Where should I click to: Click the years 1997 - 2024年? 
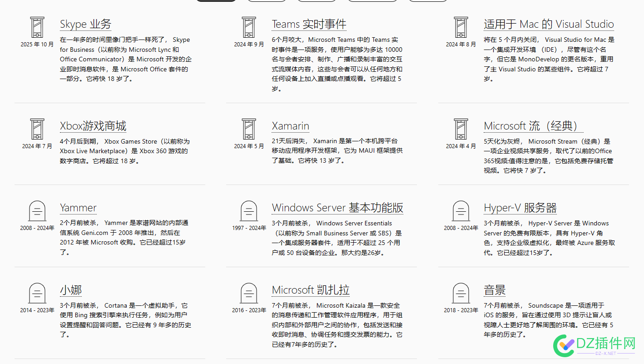point(249,228)
